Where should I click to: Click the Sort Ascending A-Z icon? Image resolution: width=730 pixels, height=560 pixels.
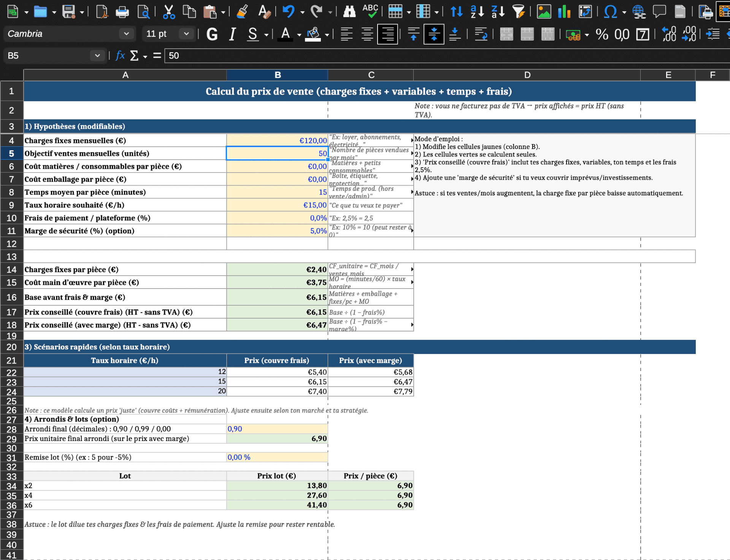coord(477,12)
